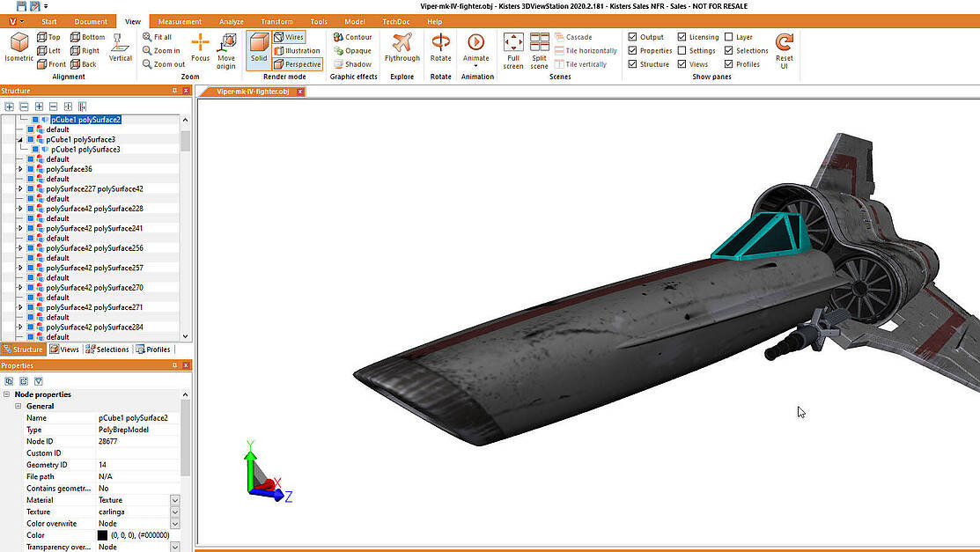Expand the polySurface42 polySurface228 node
This screenshot has width=980, height=552.
pyautogui.click(x=20, y=209)
